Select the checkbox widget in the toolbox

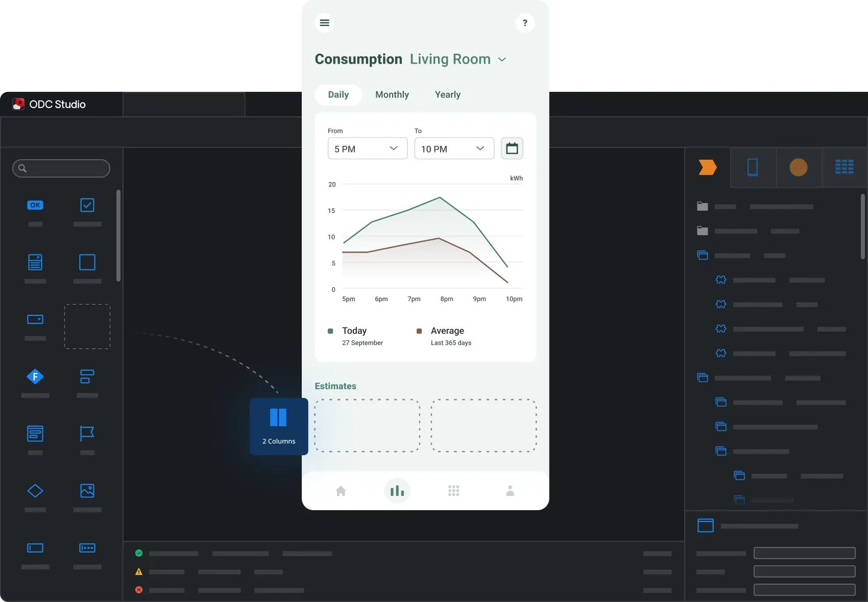tap(87, 206)
